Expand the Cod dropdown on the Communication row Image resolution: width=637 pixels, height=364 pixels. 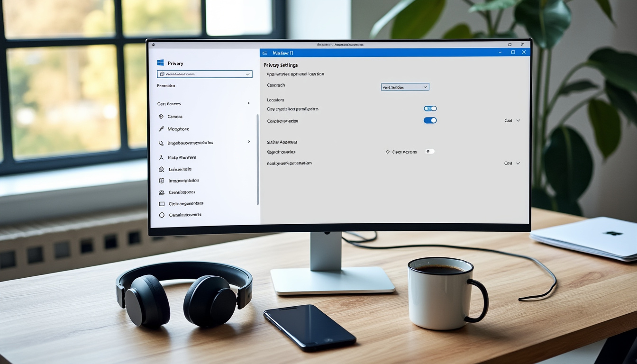[x=512, y=120]
